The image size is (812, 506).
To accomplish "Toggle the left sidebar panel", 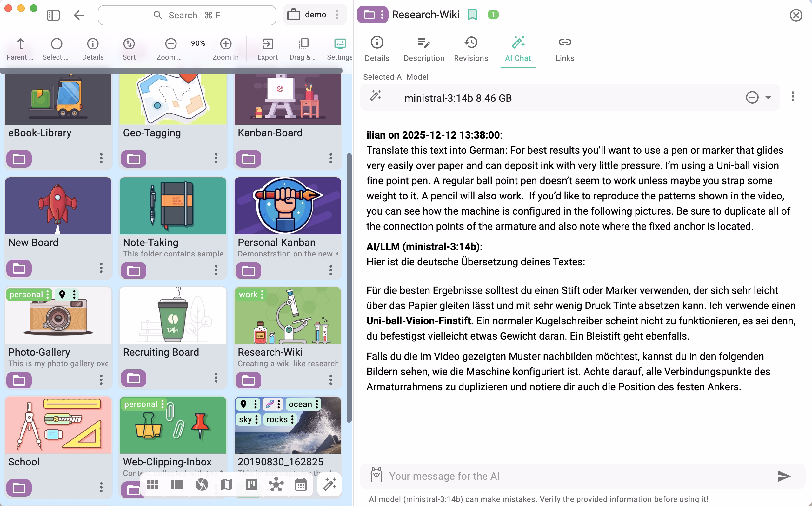I will pos(53,15).
